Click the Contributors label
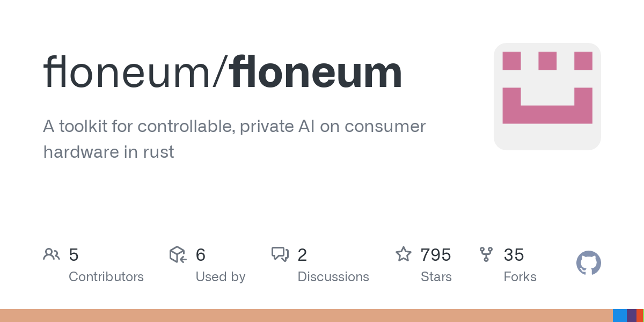644x322 pixels. 106,277
